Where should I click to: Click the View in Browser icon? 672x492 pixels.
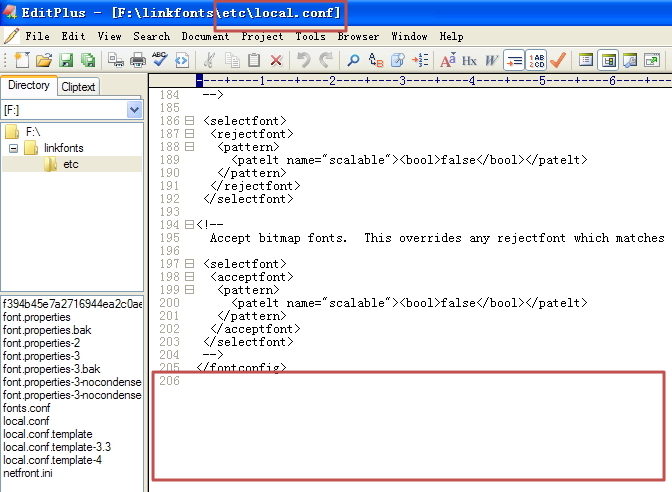652,60
